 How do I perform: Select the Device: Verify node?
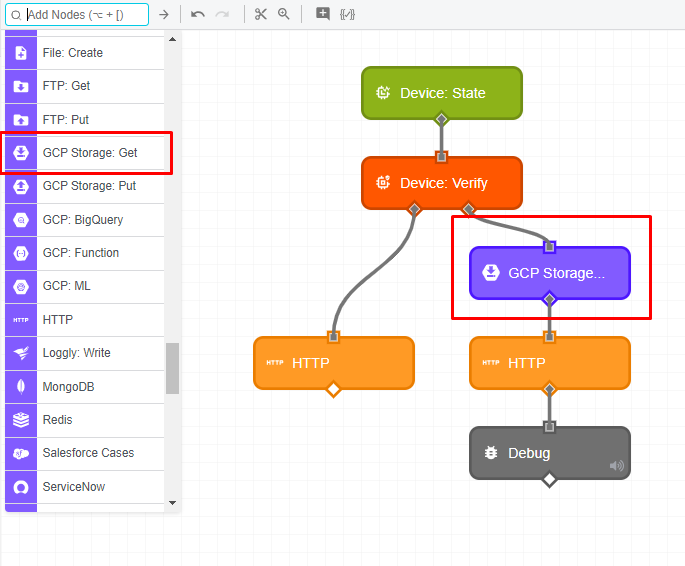[x=442, y=183]
